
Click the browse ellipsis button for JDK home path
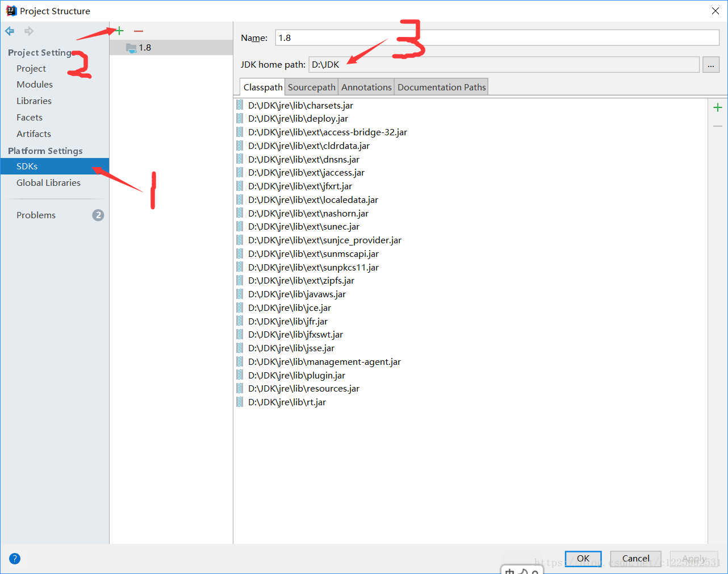point(711,64)
